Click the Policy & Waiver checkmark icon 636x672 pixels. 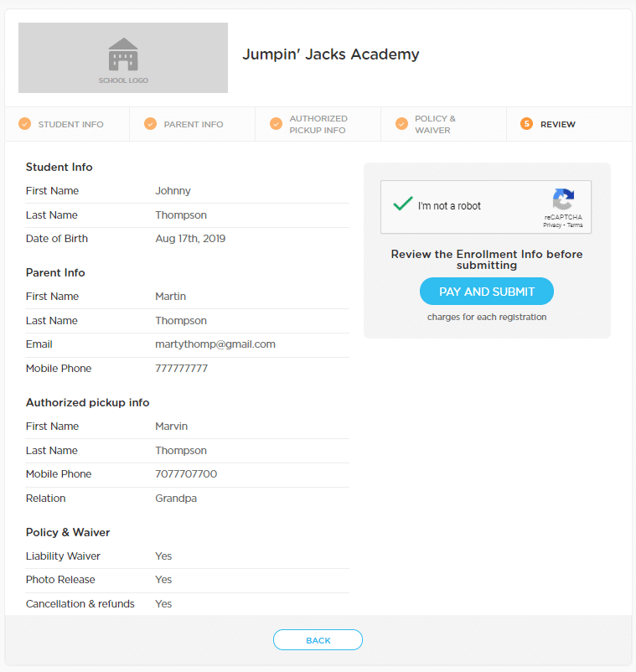[x=401, y=123]
